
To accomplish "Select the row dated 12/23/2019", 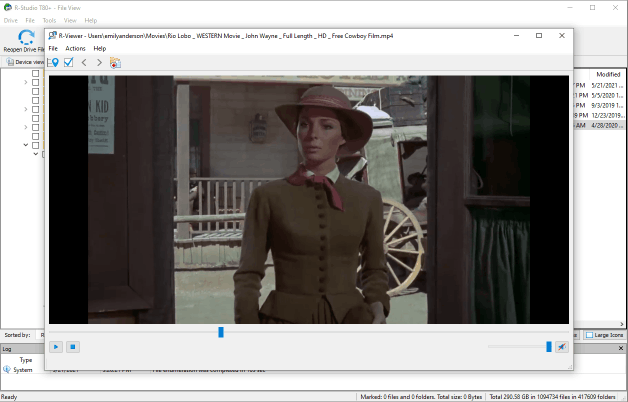I will click(x=599, y=115).
